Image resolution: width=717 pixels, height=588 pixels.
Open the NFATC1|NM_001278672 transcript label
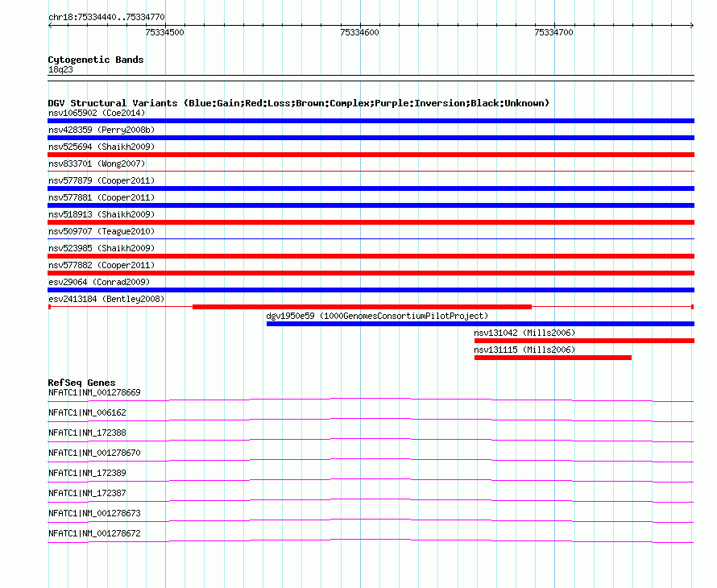(94, 533)
